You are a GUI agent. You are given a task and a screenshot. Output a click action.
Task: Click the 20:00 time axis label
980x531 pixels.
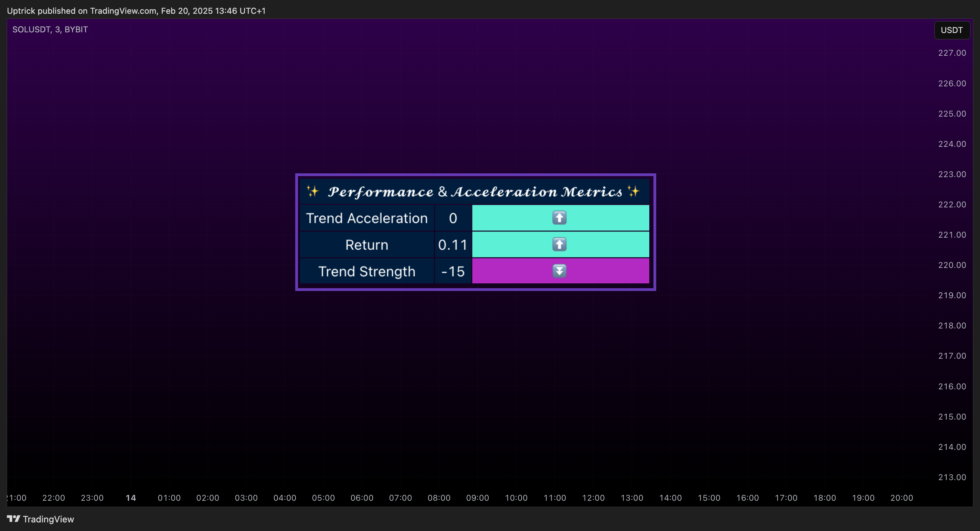click(902, 498)
